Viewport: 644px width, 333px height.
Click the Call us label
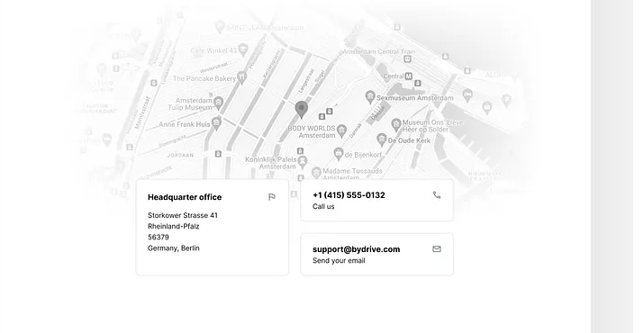tap(323, 206)
